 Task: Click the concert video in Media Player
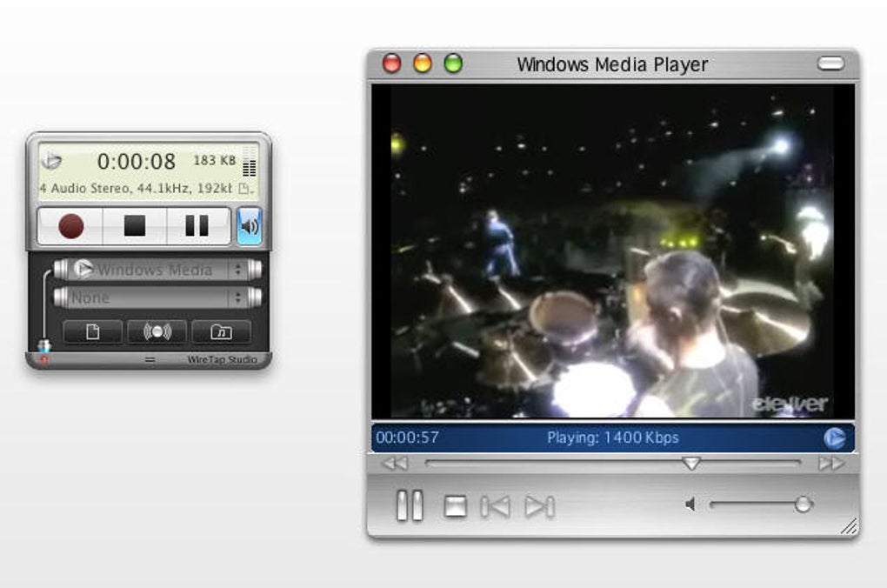613,251
